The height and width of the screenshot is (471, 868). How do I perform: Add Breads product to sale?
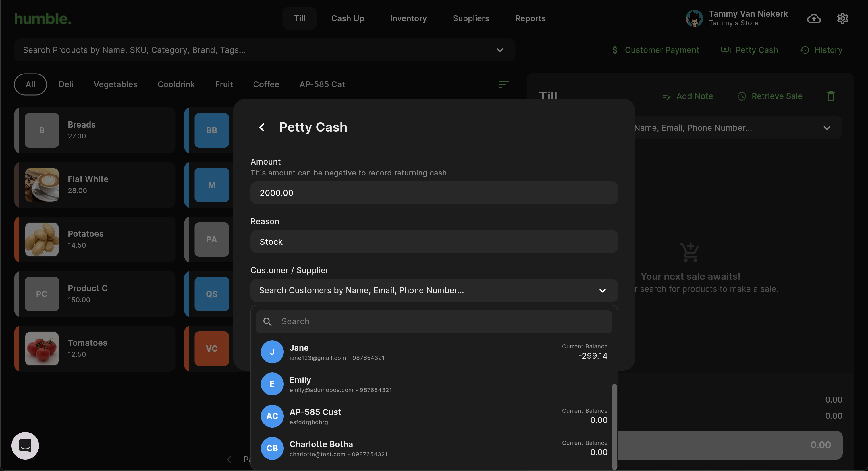pos(95,130)
